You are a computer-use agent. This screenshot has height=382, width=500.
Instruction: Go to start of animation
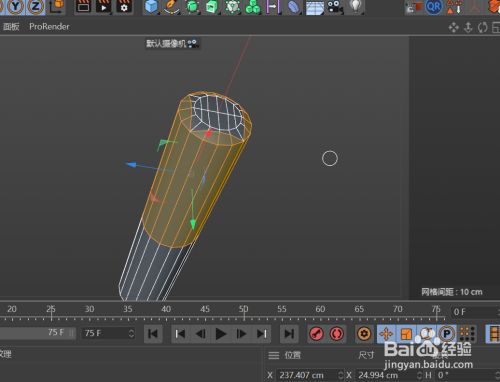coord(153,334)
